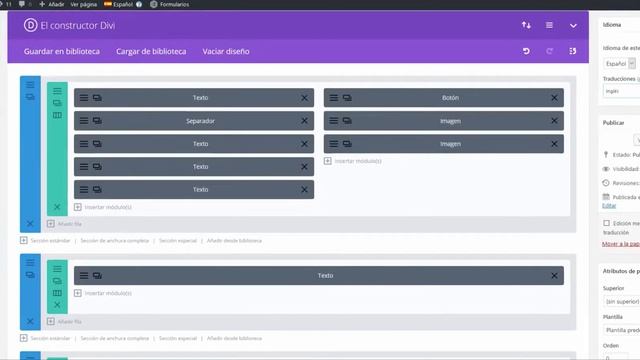
Task: Click Insertar módulo(s) below the full-width Texto
Action: point(103,293)
